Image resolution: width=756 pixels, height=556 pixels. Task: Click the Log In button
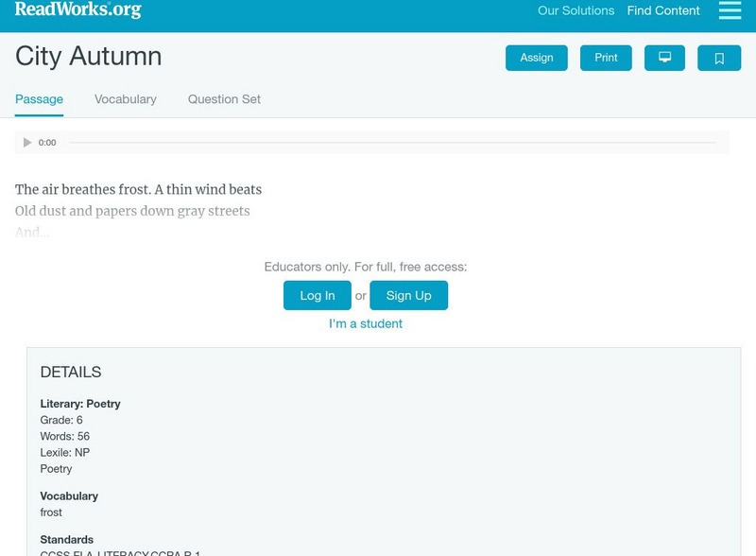pyautogui.click(x=318, y=295)
